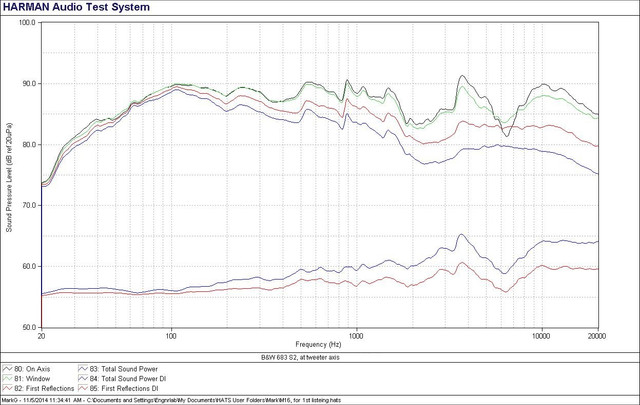Viewport: 640px width, 405px height.
Task: Click the Sound Pressure Level axis title
Action: (9, 177)
